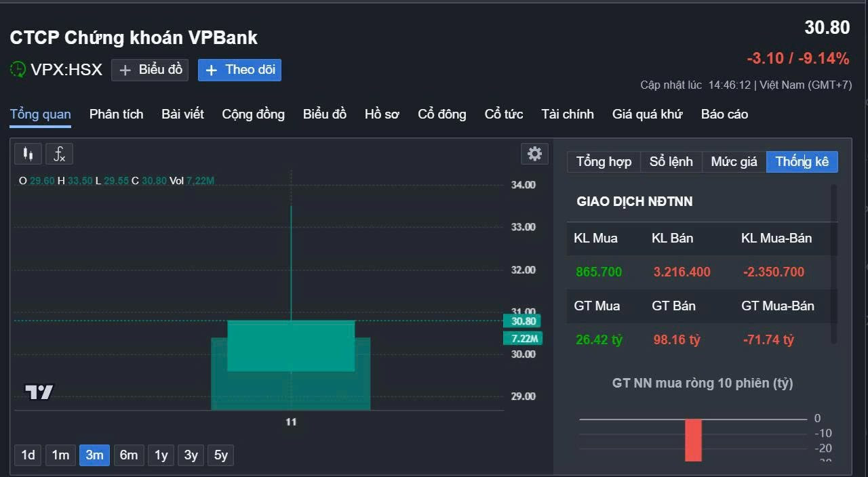Select the 1m time range
Viewport: 868px width, 477px height.
(x=60, y=455)
